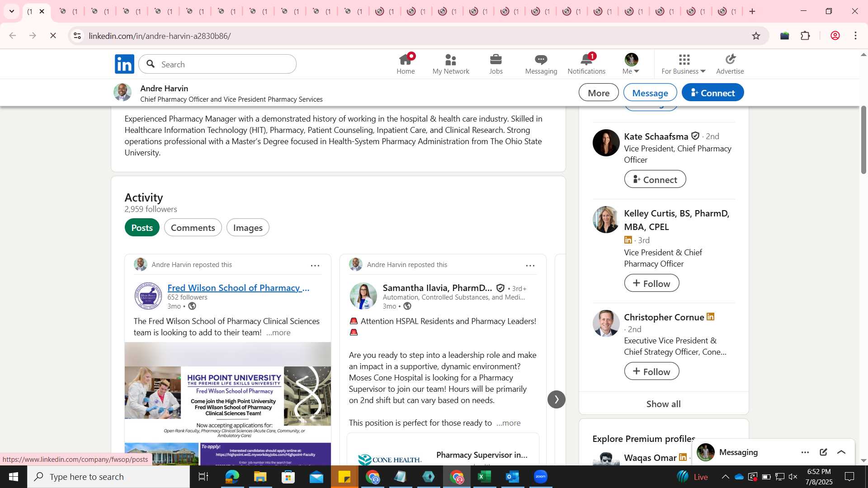View Notifications bell
The width and height of the screenshot is (868, 488).
pyautogui.click(x=586, y=64)
